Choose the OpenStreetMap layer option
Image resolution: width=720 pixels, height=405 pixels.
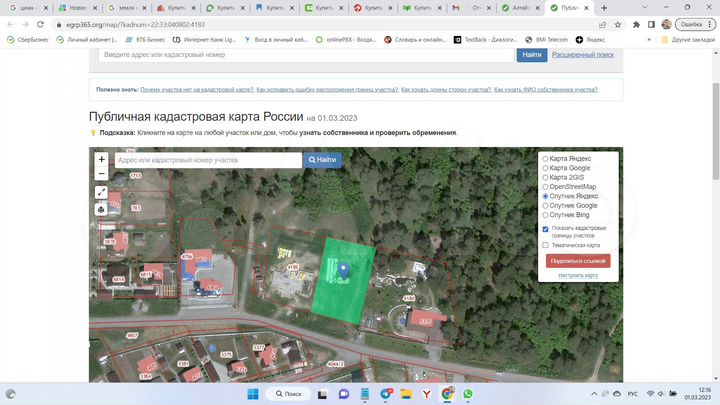coord(545,187)
